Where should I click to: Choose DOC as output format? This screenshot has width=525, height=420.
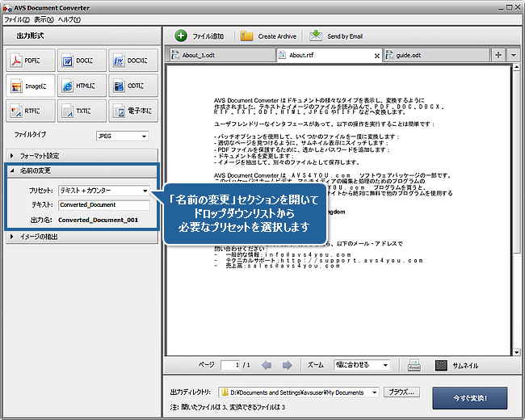tap(82, 61)
